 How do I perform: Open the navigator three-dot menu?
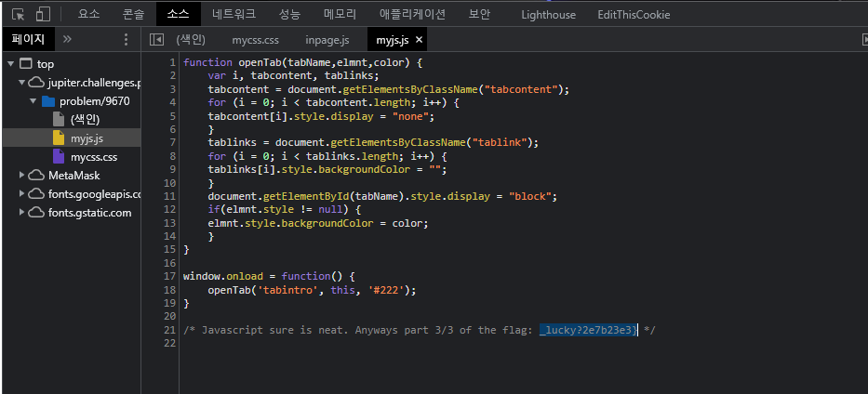[126, 39]
